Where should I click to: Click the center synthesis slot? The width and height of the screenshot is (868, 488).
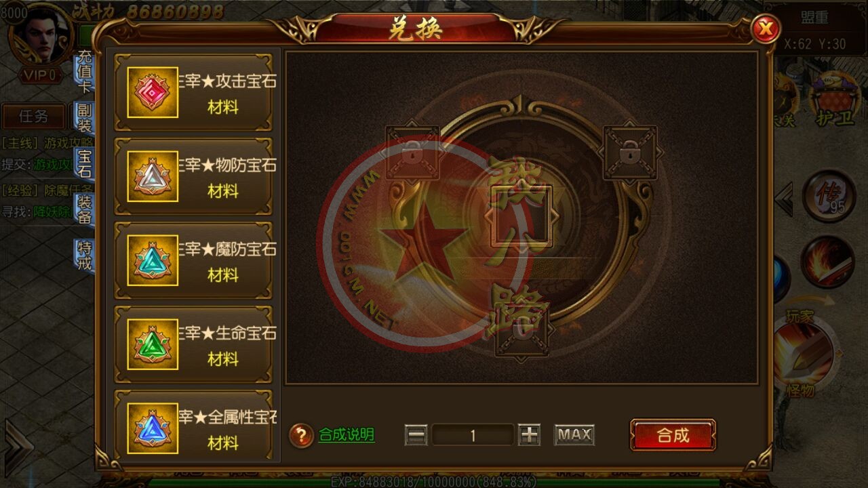click(521, 216)
